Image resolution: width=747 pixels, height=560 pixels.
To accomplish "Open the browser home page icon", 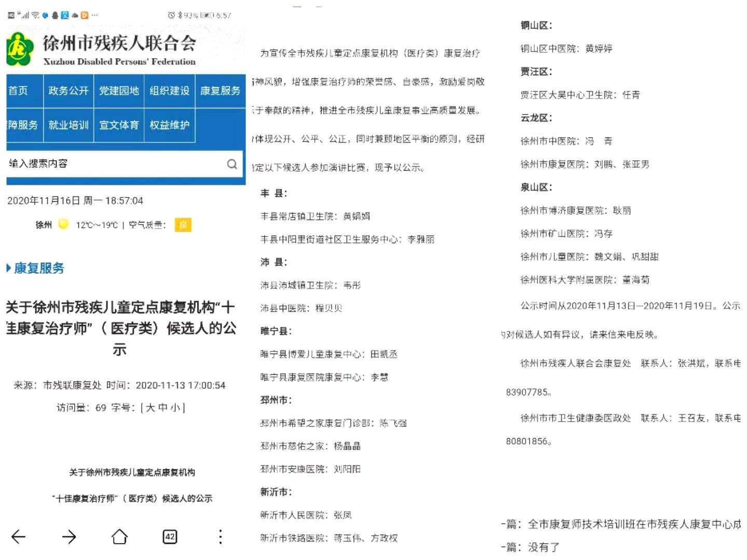I will tap(119, 537).
